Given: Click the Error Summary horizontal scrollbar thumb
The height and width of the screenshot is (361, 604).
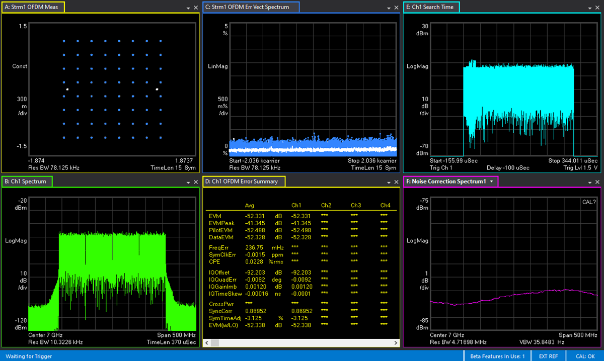Looking at the screenshot, I should (x=215, y=343).
